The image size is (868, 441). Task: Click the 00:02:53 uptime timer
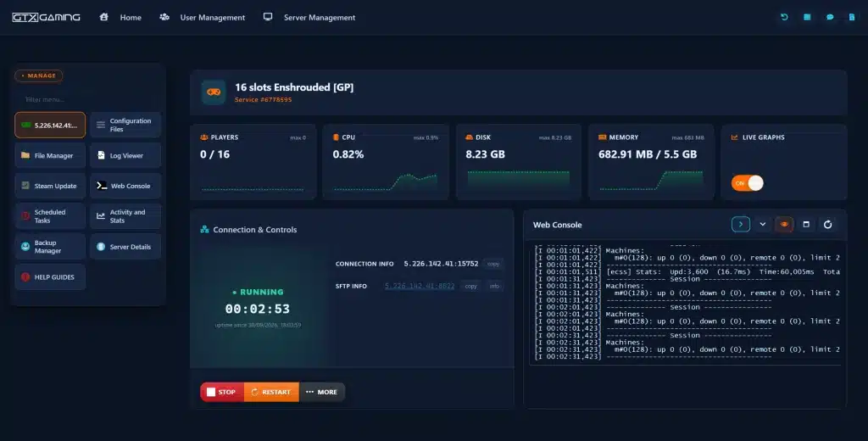pos(258,309)
